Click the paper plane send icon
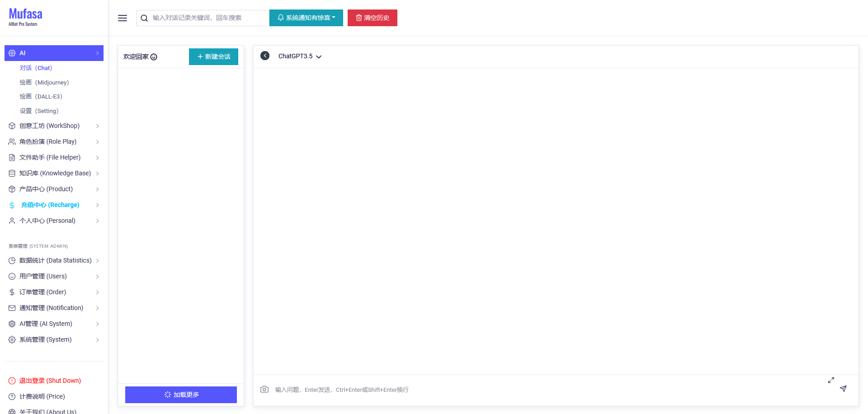The image size is (868, 414). (843, 389)
